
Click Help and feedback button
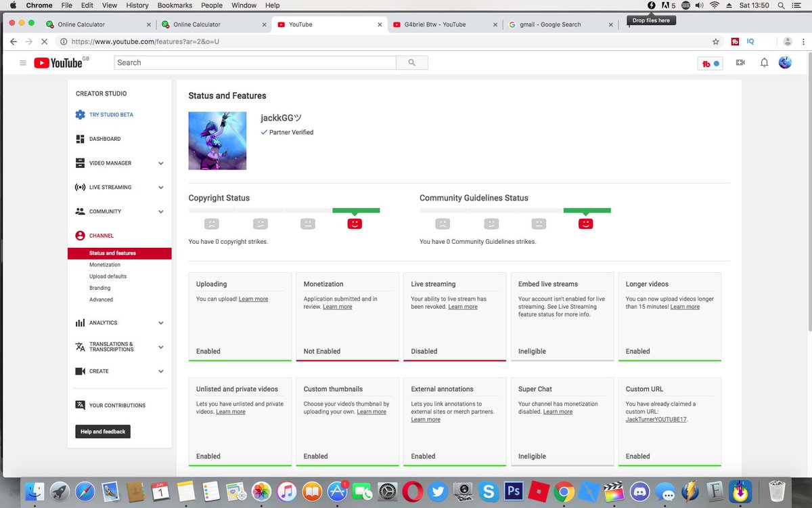pos(103,431)
